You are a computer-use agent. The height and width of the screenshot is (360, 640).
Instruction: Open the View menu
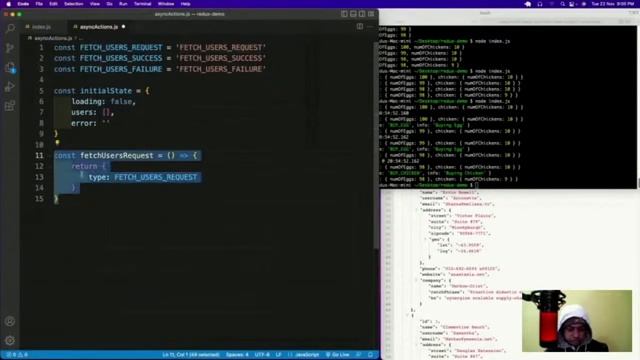[x=95, y=4]
